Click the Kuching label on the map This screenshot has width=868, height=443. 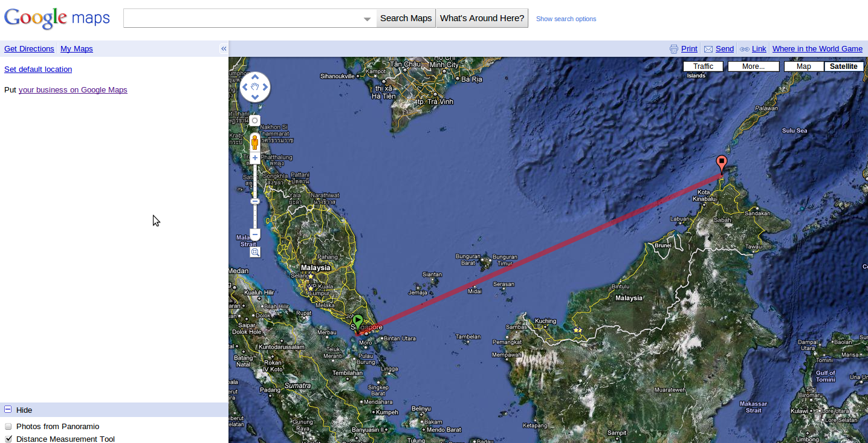pos(546,321)
